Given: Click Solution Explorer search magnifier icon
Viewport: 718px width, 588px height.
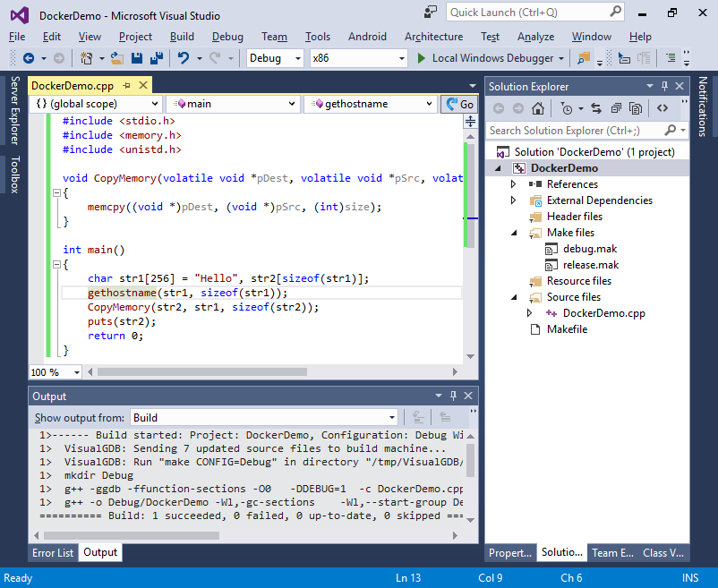Looking at the screenshot, I should tap(670, 131).
